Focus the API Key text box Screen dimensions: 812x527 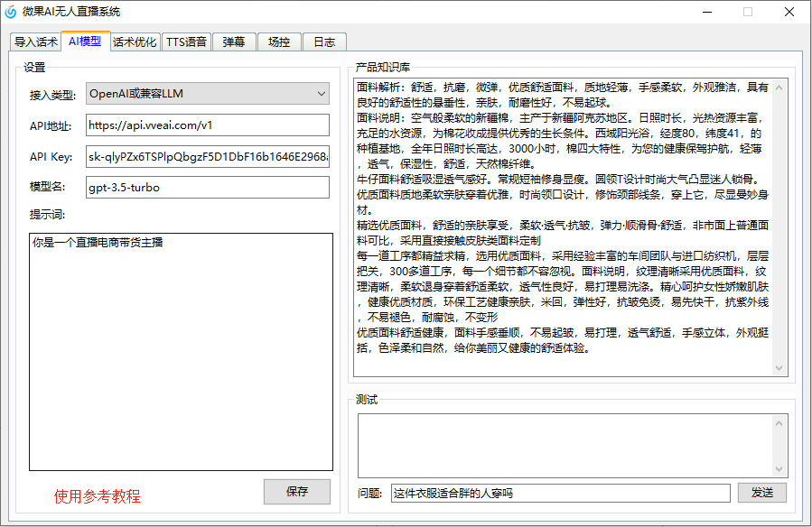[208, 156]
